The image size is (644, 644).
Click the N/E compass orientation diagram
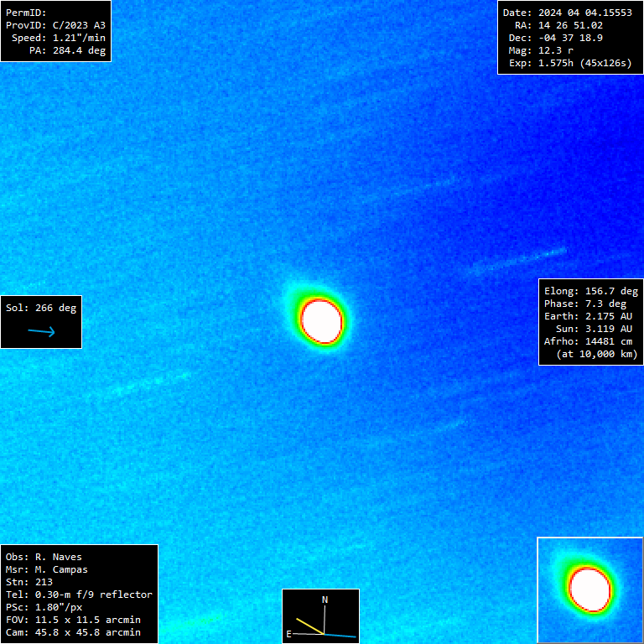coord(321,616)
